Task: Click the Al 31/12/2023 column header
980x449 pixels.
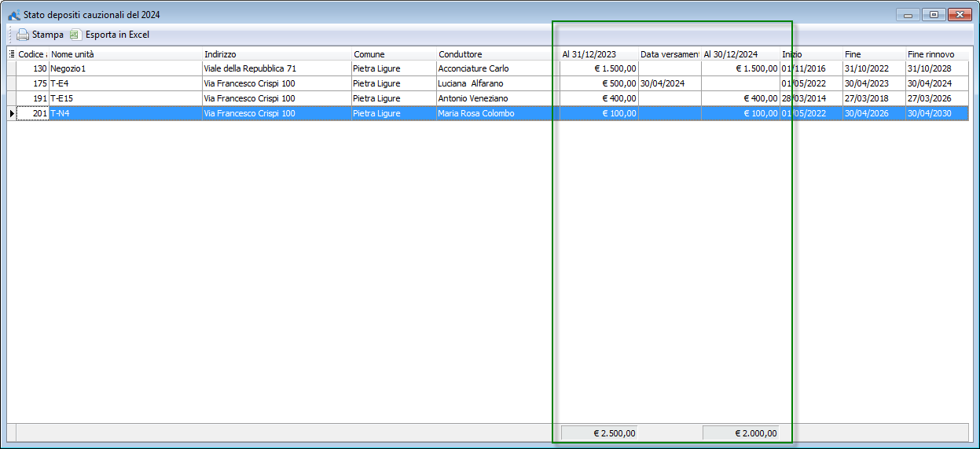Action: point(598,54)
